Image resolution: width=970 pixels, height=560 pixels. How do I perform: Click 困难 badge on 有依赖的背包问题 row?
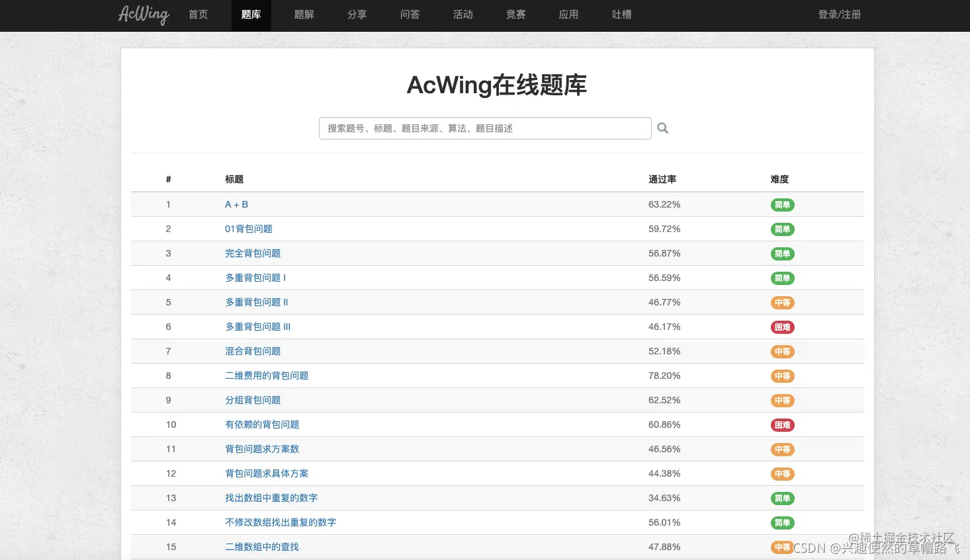point(783,425)
